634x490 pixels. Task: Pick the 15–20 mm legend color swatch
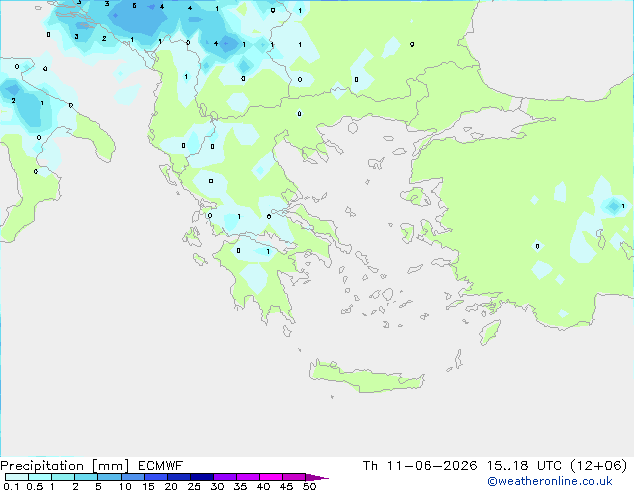coord(156,477)
